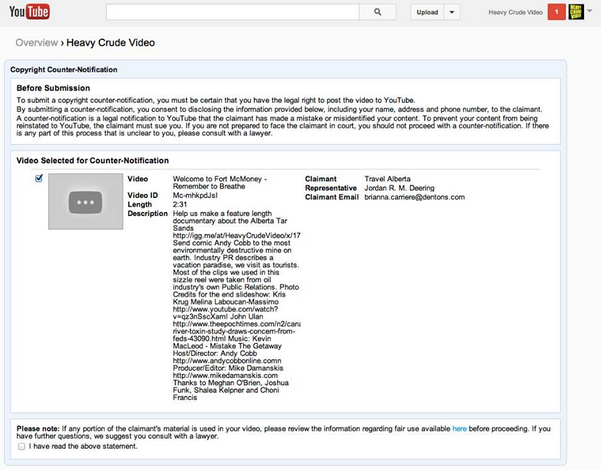Image resolution: width=601 pixels, height=470 pixels.
Task: Click the video length 2:31
Action: 180,204
